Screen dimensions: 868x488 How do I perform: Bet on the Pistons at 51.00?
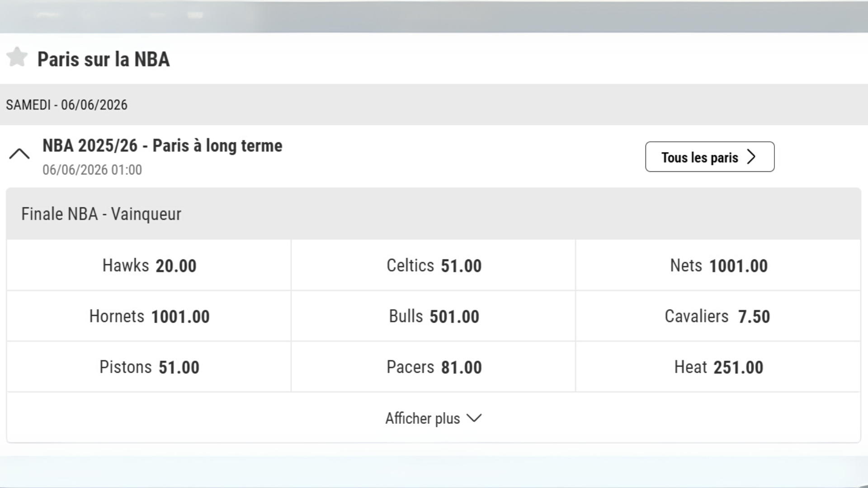[x=149, y=367]
